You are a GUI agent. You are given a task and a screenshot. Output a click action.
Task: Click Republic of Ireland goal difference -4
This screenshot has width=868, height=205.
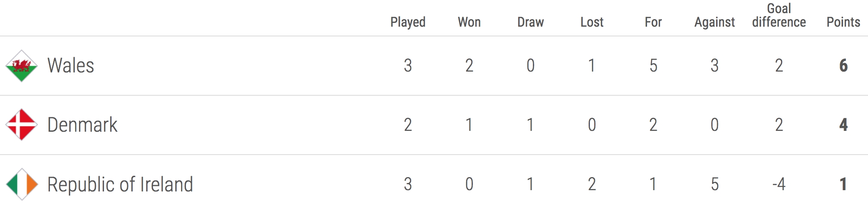click(x=779, y=184)
